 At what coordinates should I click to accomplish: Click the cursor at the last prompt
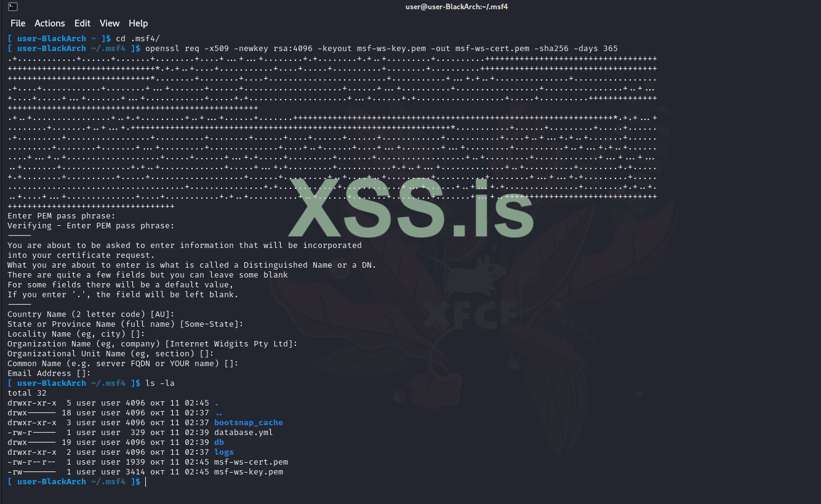point(146,482)
